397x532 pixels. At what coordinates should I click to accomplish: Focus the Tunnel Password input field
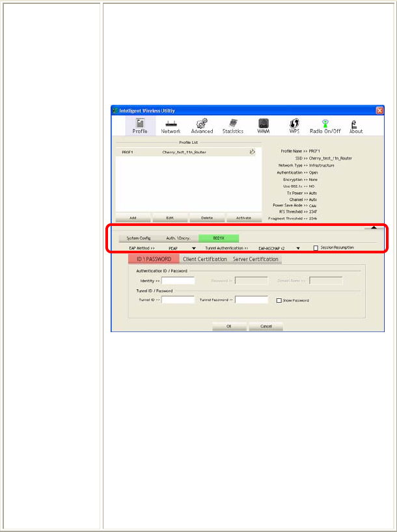click(x=252, y=300)
